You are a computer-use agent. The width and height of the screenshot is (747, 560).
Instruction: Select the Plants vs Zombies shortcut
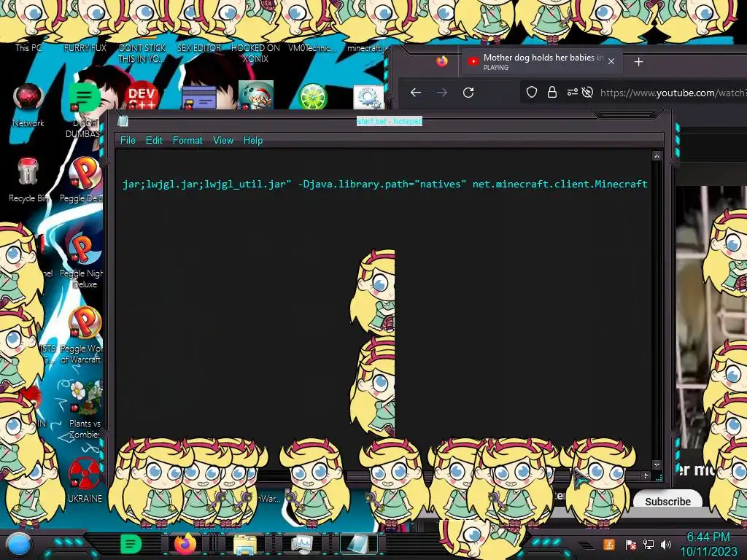pos(85,411)
